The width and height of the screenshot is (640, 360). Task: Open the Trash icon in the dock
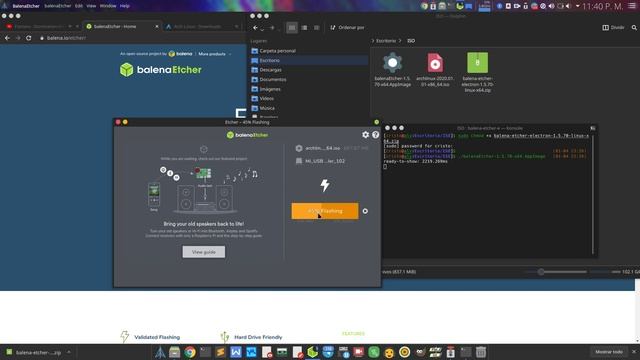pyautogui.click(x=481, y=352)
